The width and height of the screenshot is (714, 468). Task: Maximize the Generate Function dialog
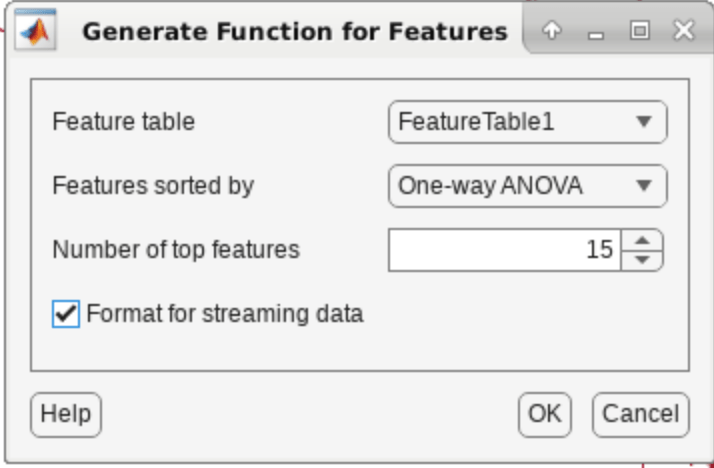639,31
